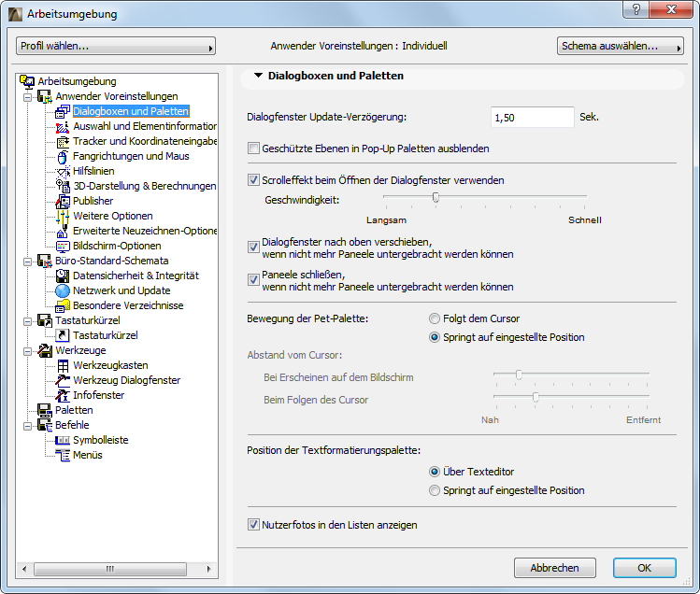The width and height of the screenshot is (700, 594).
Task: Click the Bildschirm-Optionen icon
Action: coord(63,246)
